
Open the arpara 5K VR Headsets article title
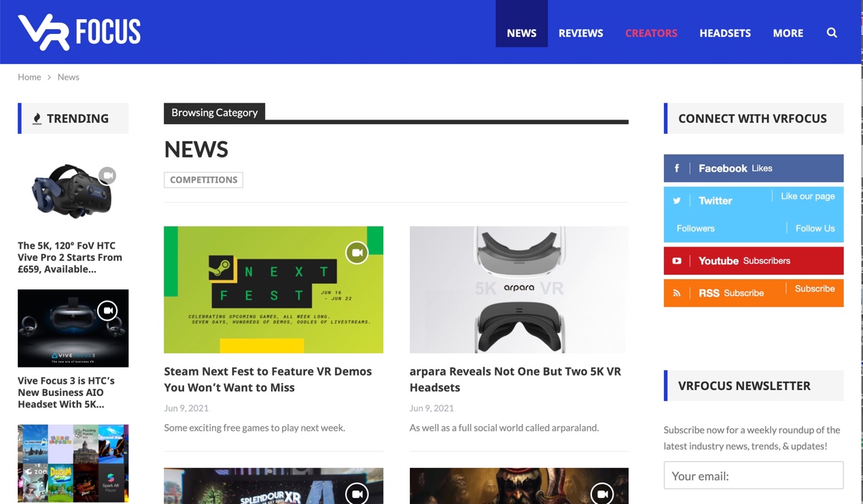click(515, 379)
